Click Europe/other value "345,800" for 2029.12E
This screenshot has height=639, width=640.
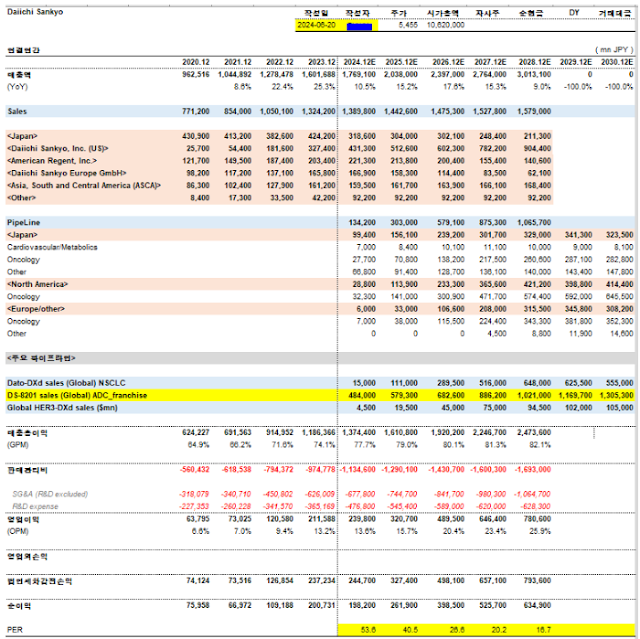coord(578,309)
